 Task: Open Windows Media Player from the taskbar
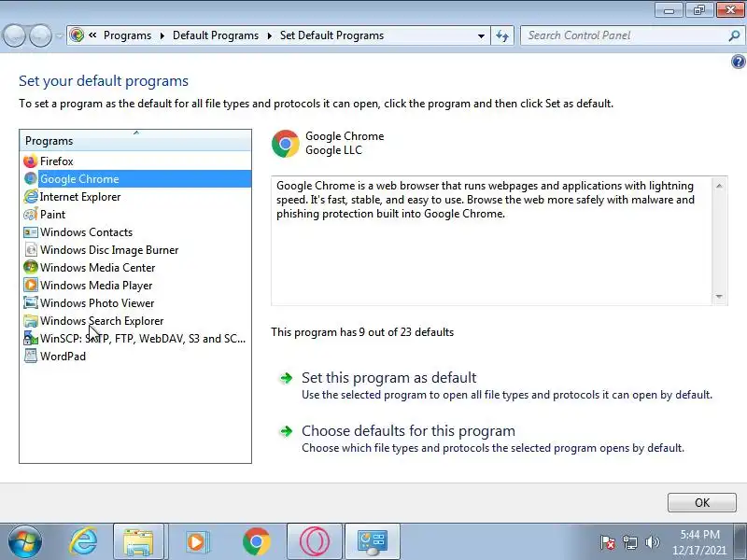197,541
